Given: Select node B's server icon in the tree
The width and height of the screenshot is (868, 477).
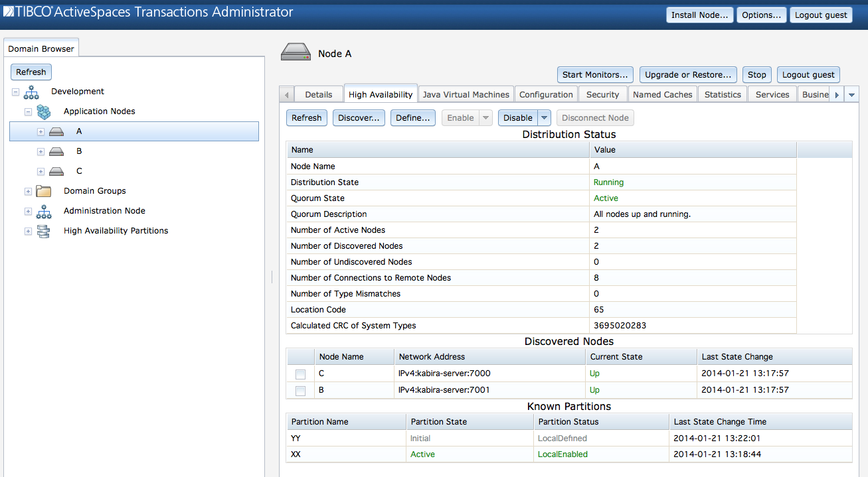Looking at the screenshot, I should (56, 151).
